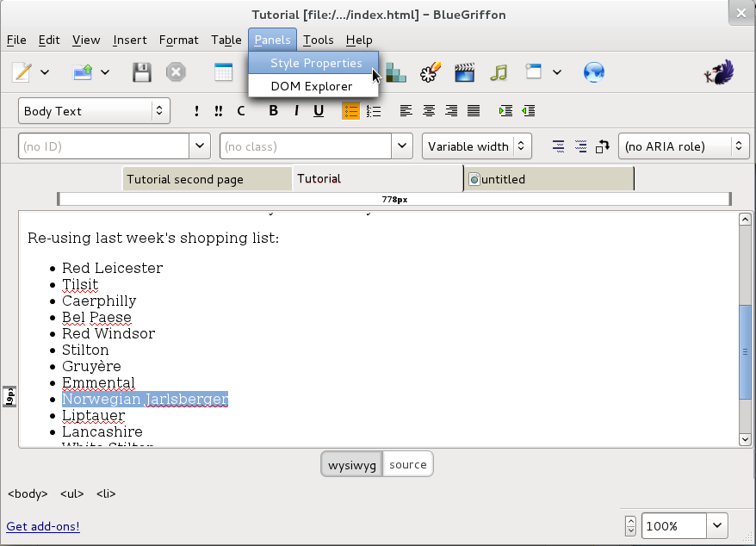
Task: Select DOM Explorer from the Panels menu
Action: point(311,86)
